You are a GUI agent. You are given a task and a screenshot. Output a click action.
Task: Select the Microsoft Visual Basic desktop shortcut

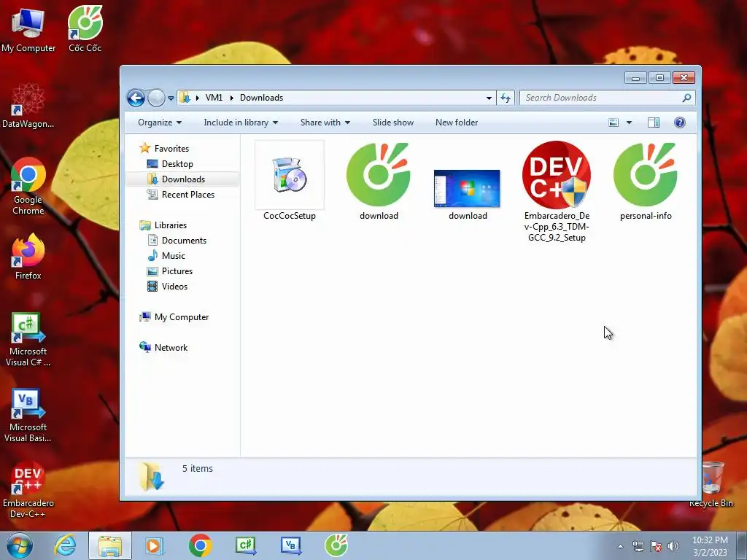coord(28,415)
